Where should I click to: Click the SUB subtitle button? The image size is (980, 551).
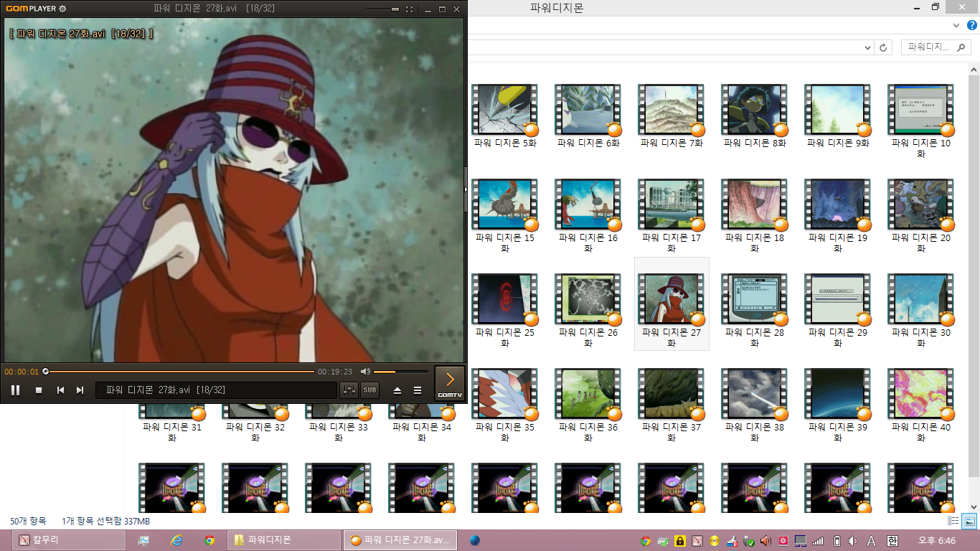369,390
